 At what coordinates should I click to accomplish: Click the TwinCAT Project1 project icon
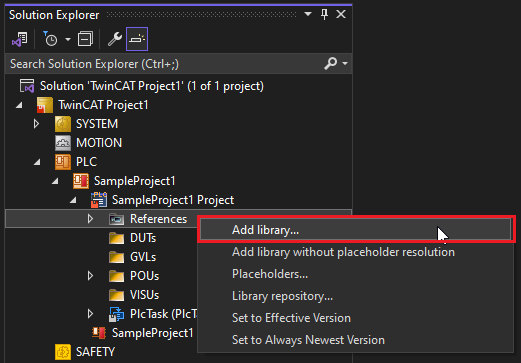pyautogui.click(x=45, y=105)
